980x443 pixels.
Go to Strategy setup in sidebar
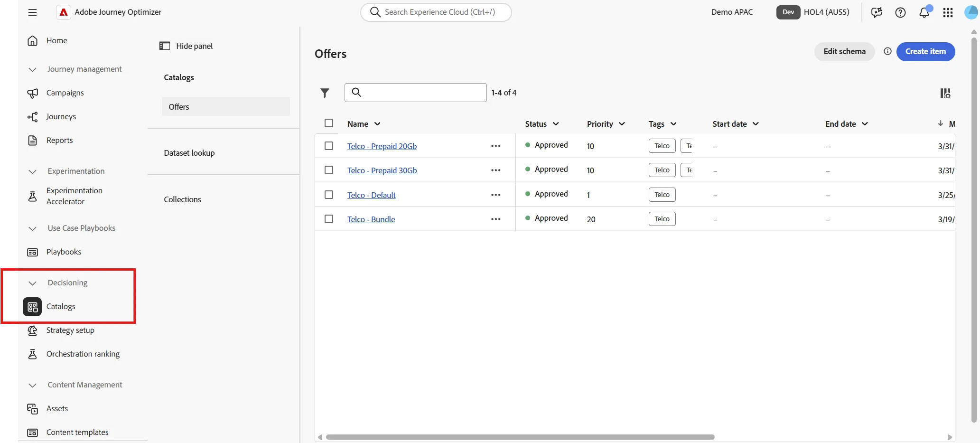coord(70,330)
